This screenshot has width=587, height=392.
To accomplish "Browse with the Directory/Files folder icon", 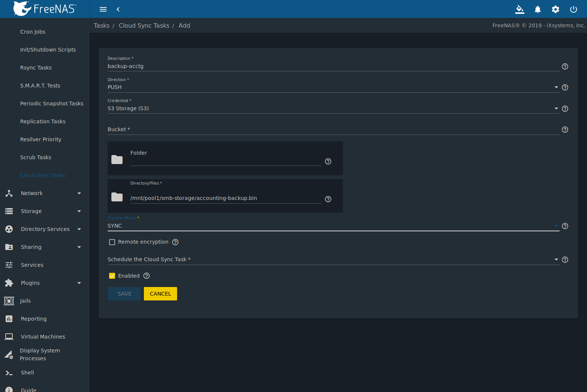I will 117,197.
